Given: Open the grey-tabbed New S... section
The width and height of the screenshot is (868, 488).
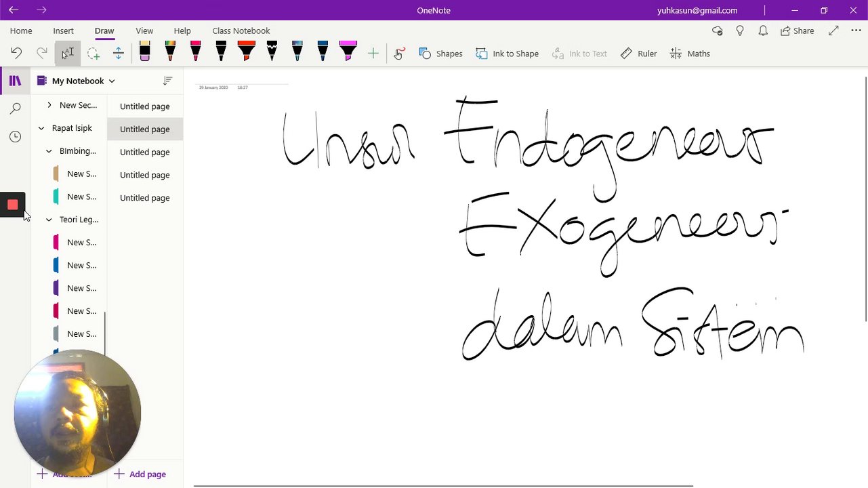Looking at the screenshot, I should (x=76, y=333).
